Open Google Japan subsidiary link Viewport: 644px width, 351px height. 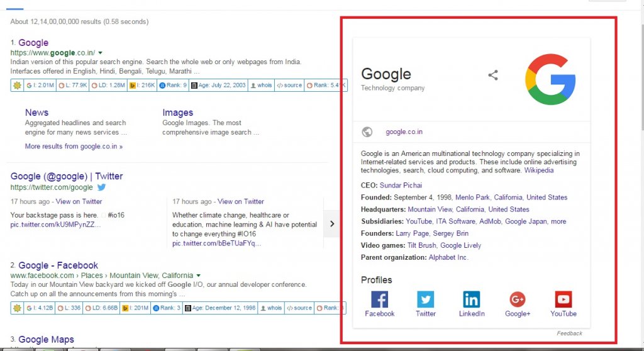(x=526, y=221)
